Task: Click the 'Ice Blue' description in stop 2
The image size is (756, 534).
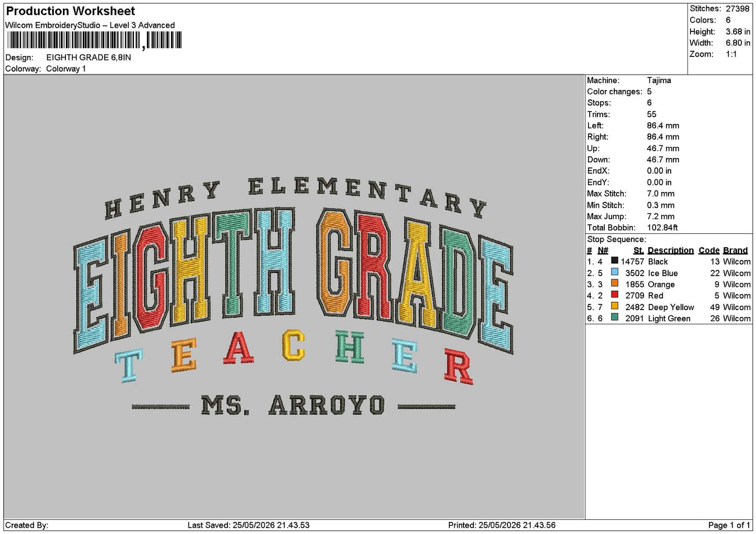Action: coord(663,273)
